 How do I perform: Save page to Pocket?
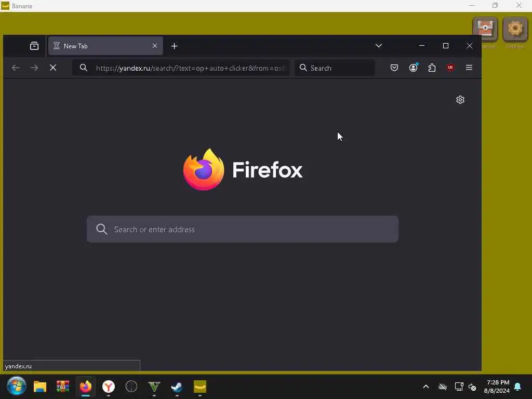point(394,68)
